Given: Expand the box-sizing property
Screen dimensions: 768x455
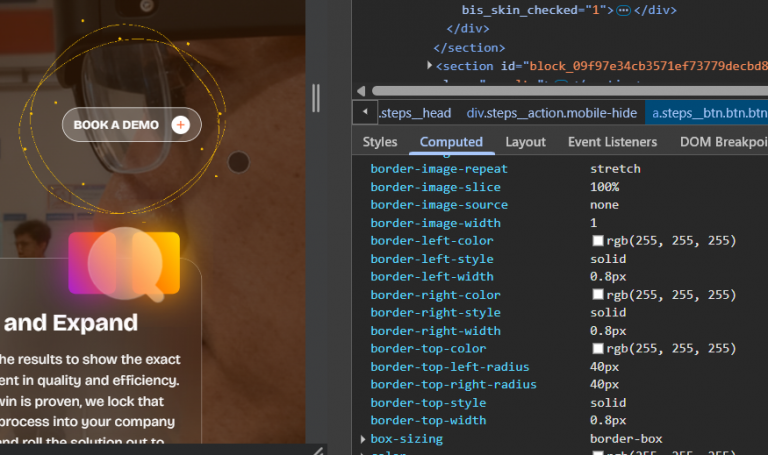Looking at the screenshot, I should pyautogui.click(x=363, y=439).
